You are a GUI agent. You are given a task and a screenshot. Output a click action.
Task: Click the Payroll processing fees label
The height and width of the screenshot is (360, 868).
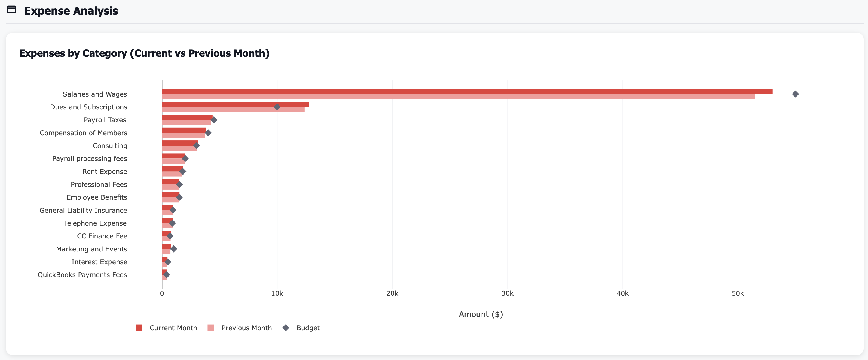click(x=90, y=158)
